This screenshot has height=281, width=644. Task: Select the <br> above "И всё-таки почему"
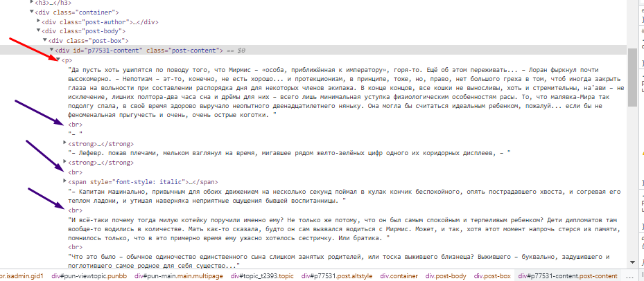pos(75,210)
